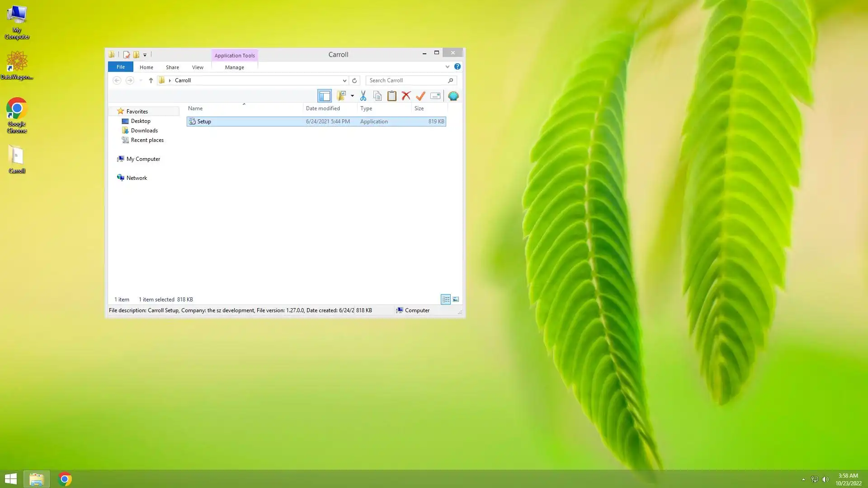Click the red X Delete icon
The width and height of the screenshot is (868, 488).
[x=406, y=96]
